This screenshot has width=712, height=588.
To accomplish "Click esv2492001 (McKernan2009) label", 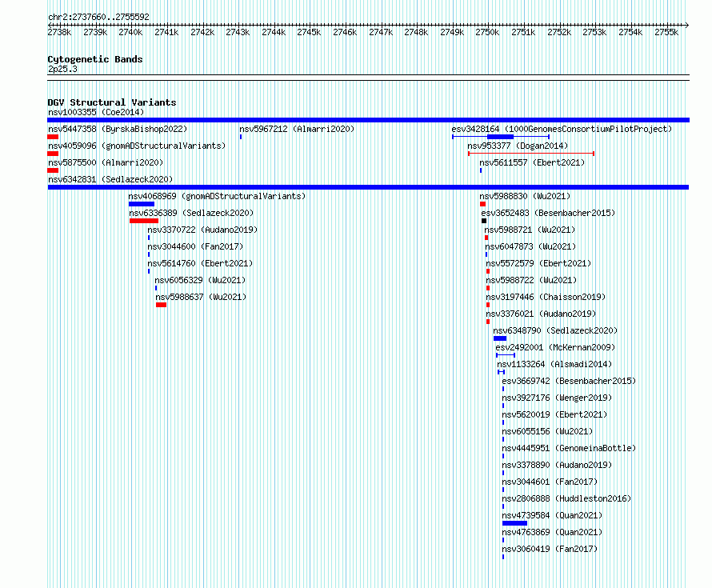I will click(555, 347).
